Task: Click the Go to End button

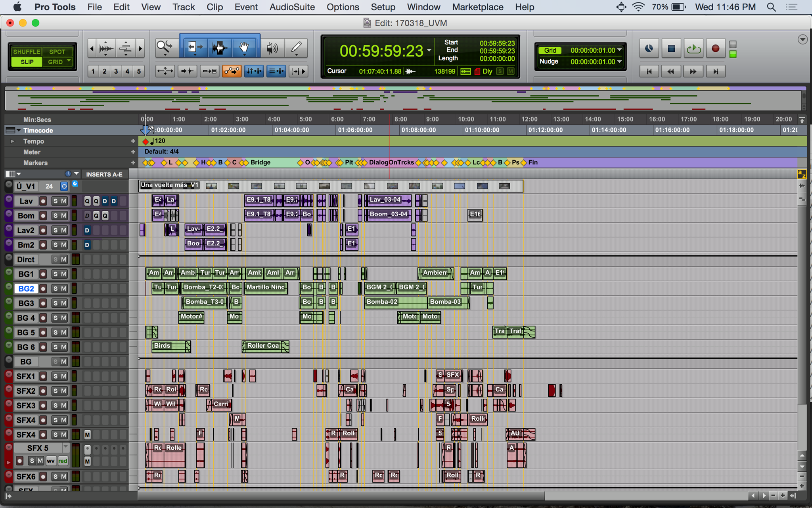Action: click(x=715, y=71)
